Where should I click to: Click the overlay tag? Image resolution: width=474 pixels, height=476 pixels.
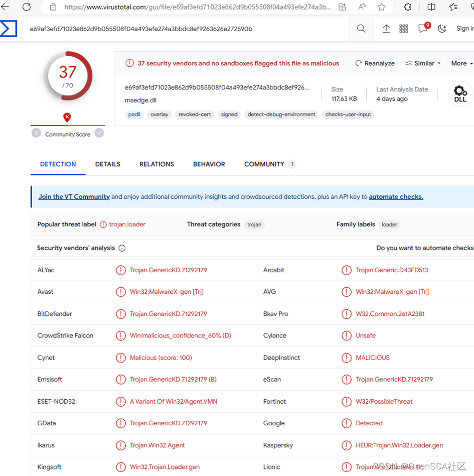coord(159,114)
